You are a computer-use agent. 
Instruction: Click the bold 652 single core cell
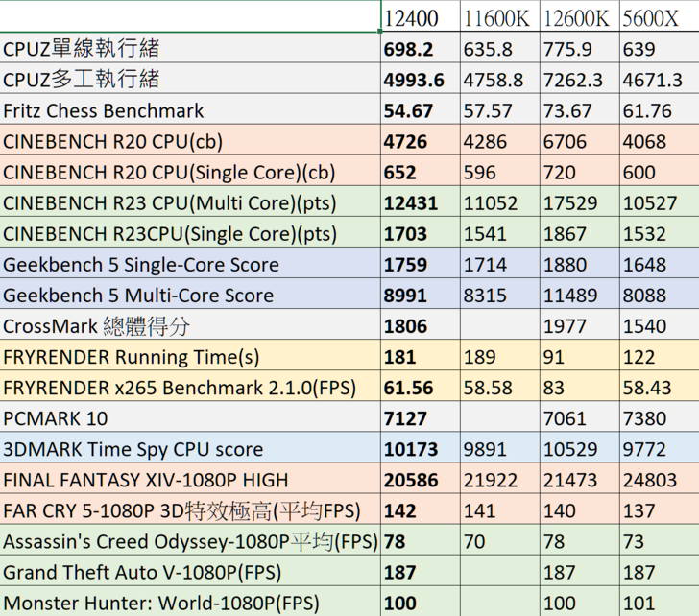point(421,170)
